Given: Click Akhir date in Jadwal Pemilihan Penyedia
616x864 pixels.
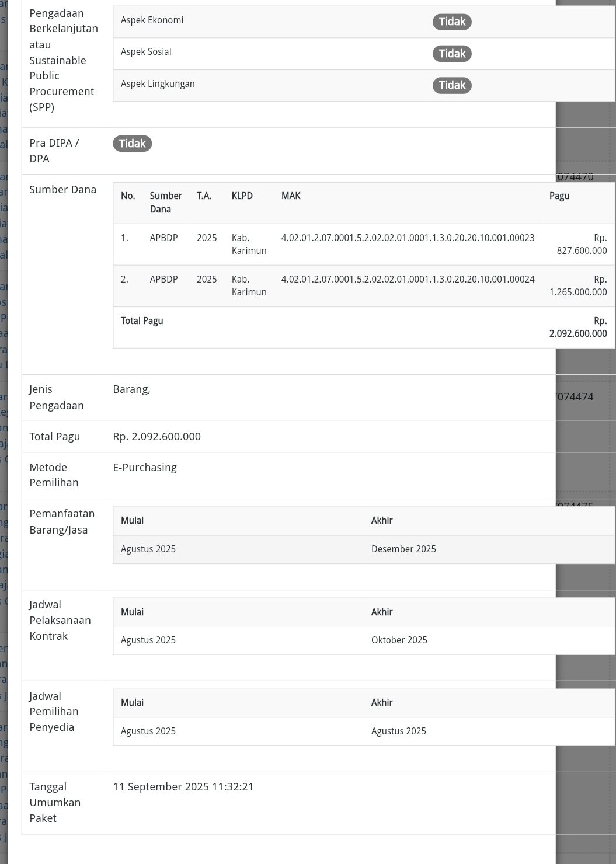Looking at the screenshot, I should pyautogui.click(x=398, y=731).
